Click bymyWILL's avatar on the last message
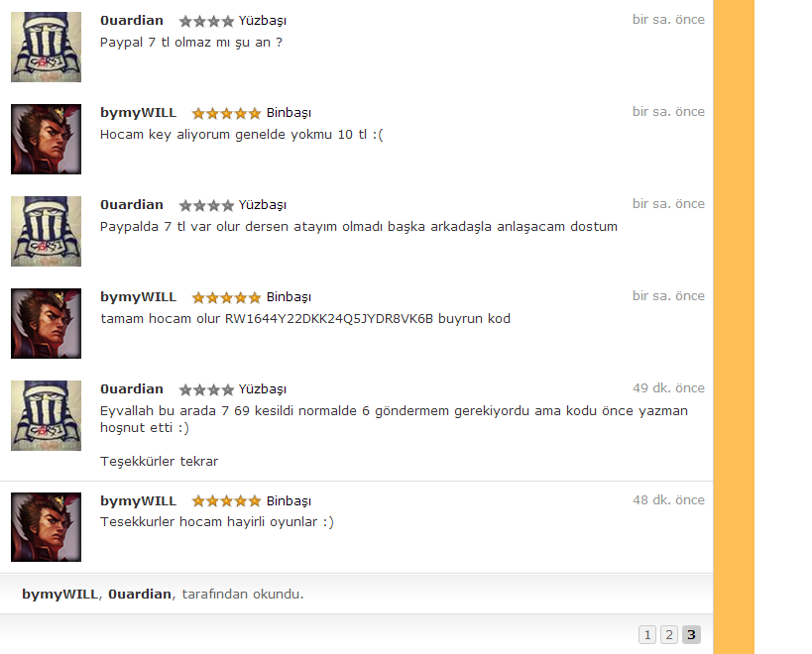 pyautogui.click(x=46, y=527)
